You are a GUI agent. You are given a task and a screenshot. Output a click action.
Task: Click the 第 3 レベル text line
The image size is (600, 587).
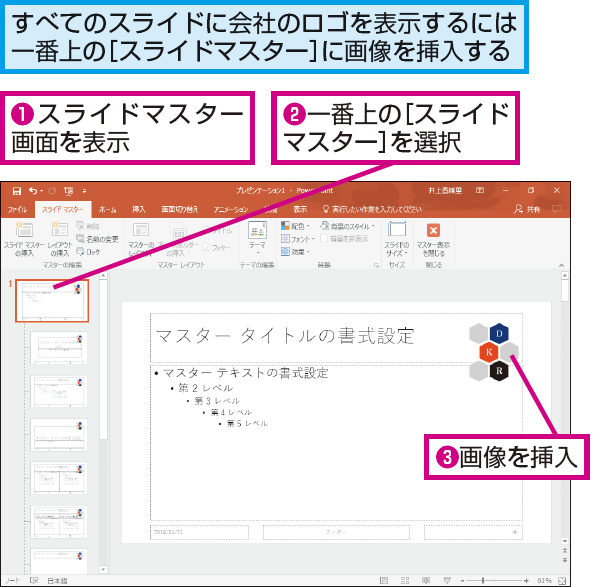[x=217, y=401]
